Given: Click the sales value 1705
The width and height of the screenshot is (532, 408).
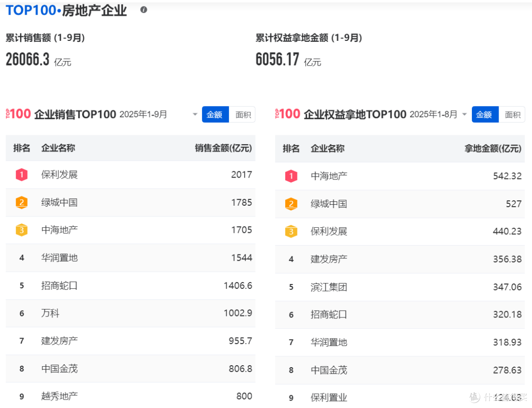Looking at the screenshot, I should 241,230.
